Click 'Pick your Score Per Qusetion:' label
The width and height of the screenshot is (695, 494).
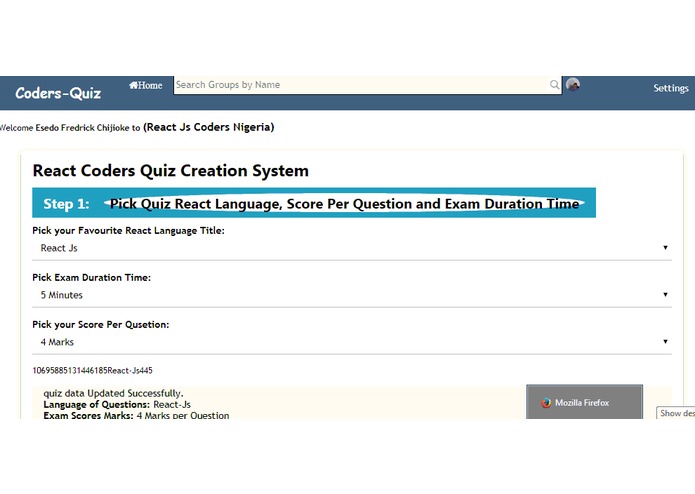101,324
